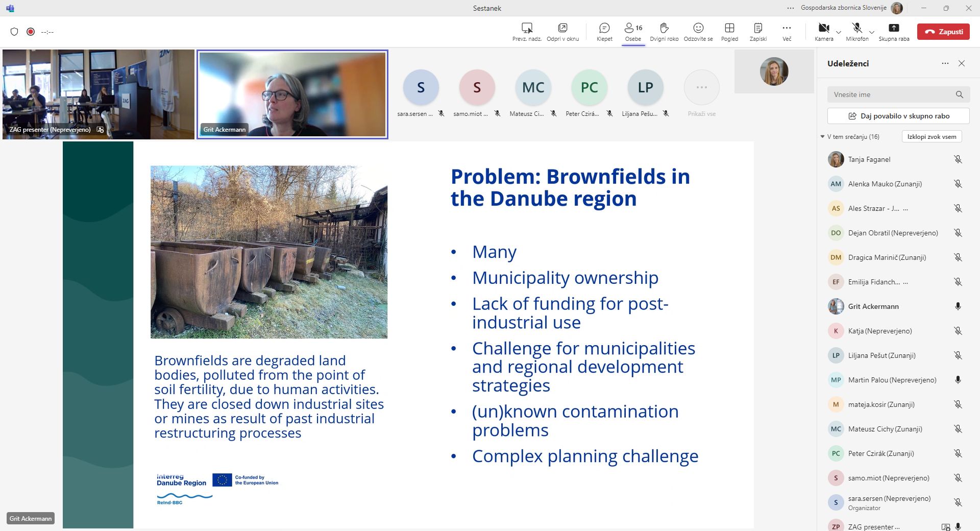Toggle the Osebe participants panel

point(633,32)
